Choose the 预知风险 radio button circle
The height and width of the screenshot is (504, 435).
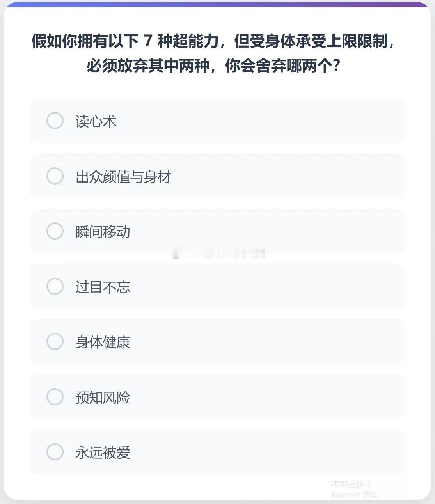click(x=55, y=397)
